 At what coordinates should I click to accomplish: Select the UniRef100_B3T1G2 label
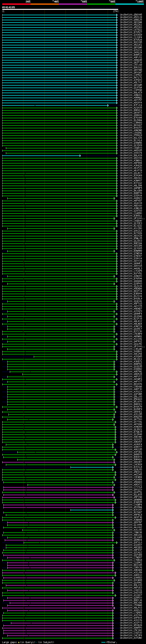(131, 183)
